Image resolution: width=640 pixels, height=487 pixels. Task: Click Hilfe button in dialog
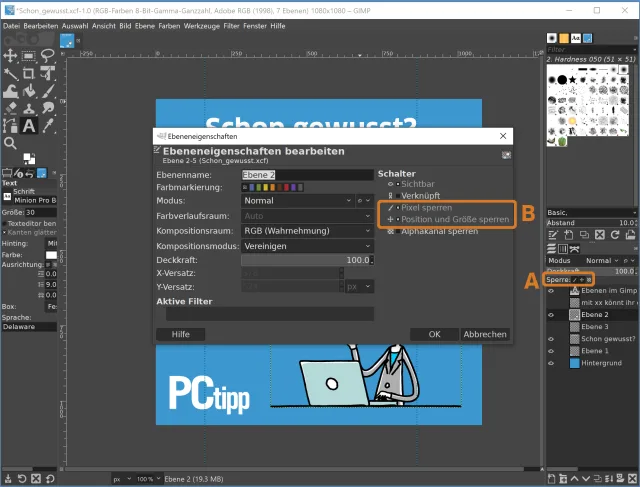(180, 334)
